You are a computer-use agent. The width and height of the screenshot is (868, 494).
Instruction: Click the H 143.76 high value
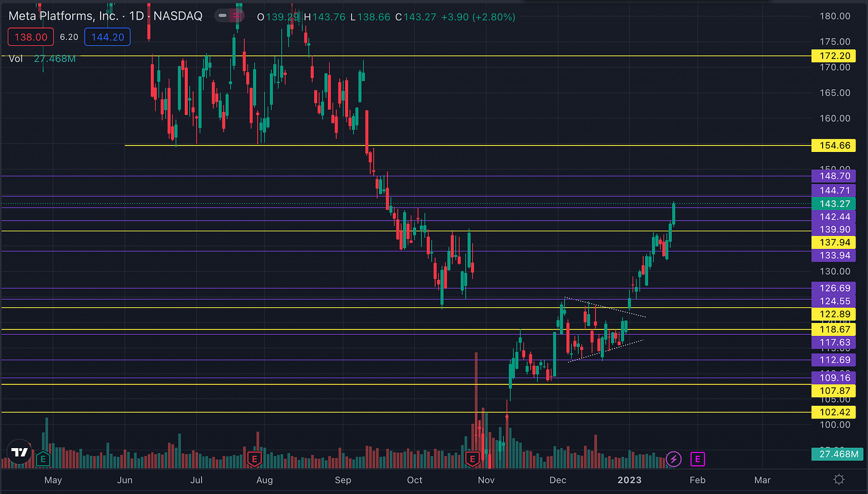(325, 17)
